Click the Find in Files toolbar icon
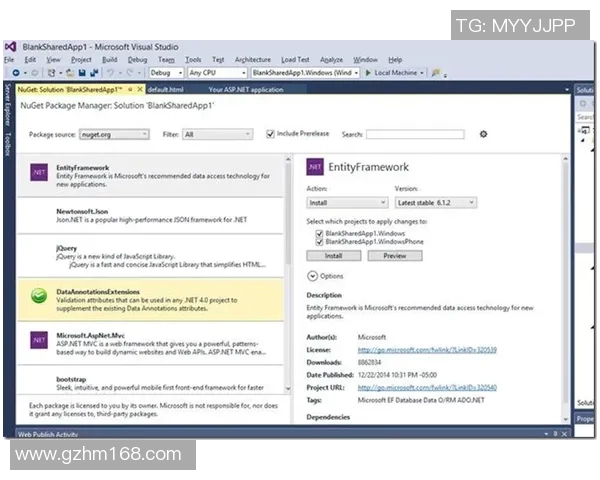This screenshot has width=600, height=480. 436,73
